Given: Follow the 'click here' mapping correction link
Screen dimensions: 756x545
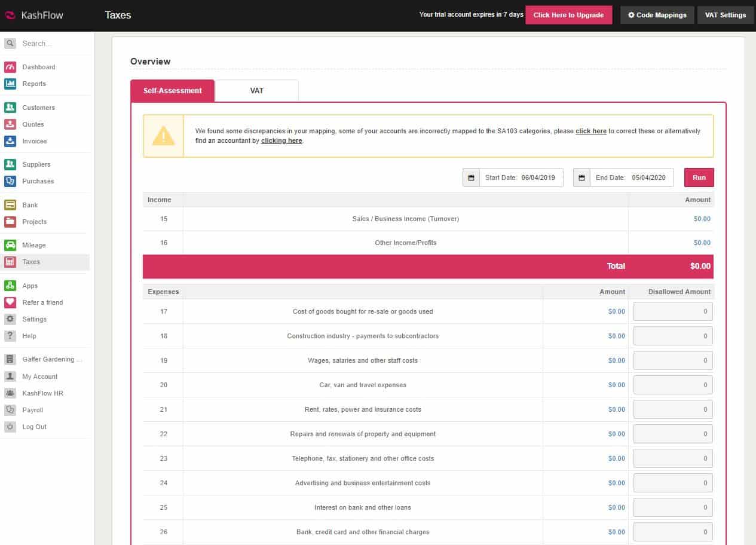Looking at the screenshot, I should click(x=591, y=131).
